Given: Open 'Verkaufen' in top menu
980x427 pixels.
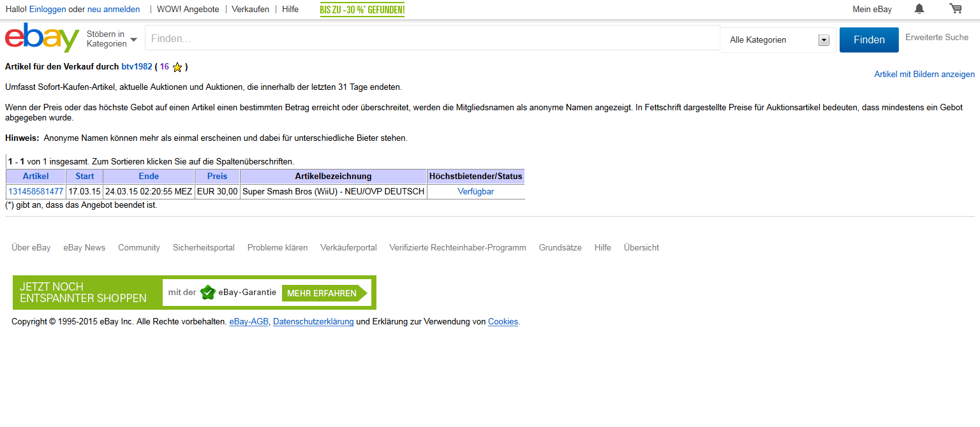Looking at the screenshot, I should 250,10.
